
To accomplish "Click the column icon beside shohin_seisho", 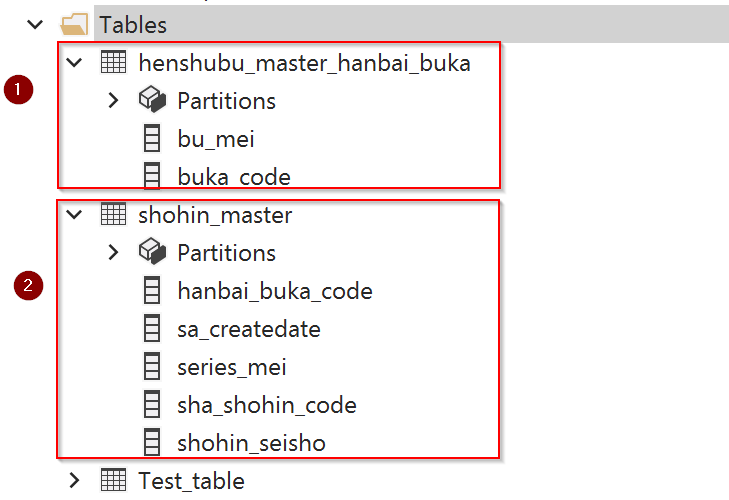I will coord(152,443).
